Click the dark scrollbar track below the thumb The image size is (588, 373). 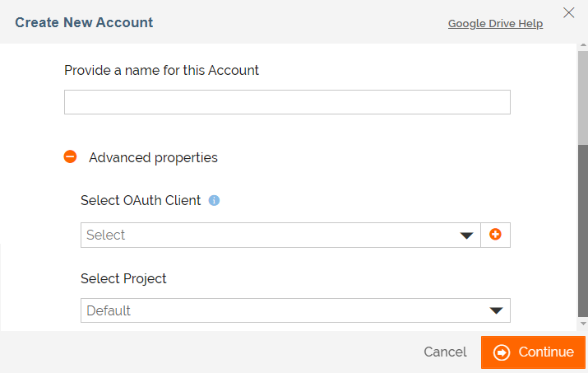pyautogui.click(x=583, y=231)
